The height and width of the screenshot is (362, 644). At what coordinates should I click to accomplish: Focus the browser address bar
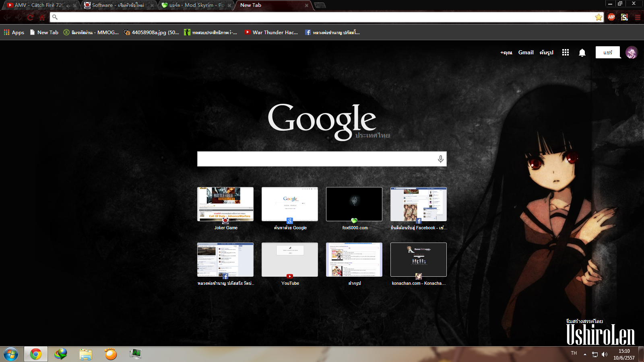pyautogui.click(x=326, y=17)
